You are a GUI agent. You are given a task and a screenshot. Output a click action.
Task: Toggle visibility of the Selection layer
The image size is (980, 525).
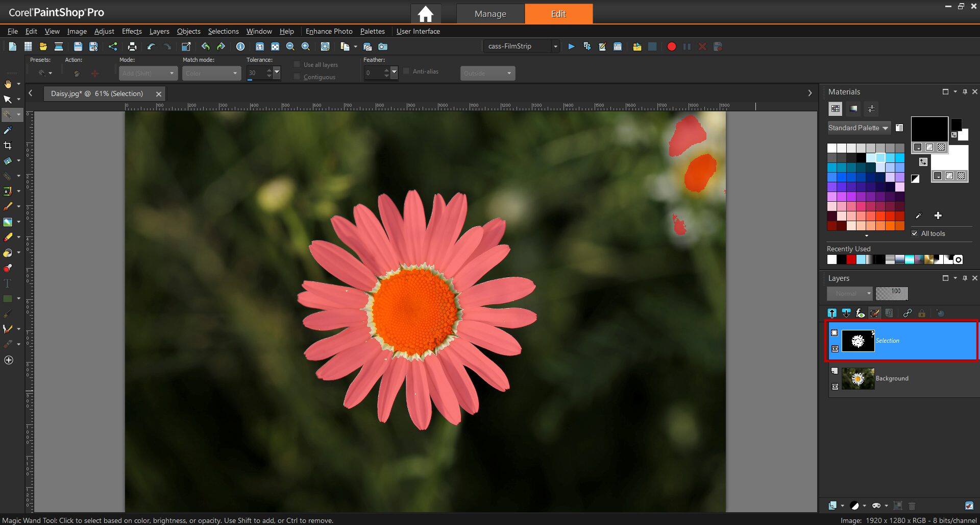(835, 349)
